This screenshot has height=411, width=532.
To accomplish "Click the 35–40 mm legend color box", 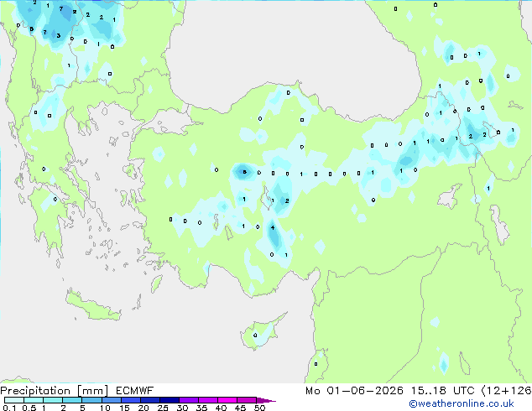I will pos(207,400).
